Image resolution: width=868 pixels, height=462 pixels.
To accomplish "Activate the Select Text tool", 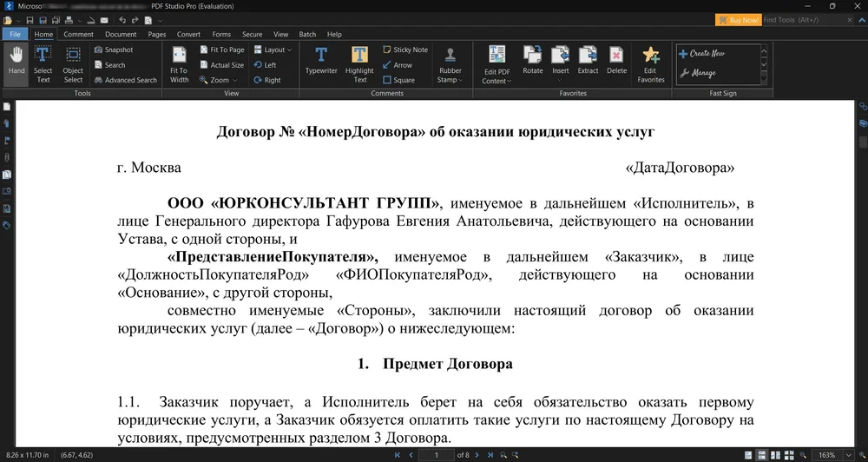I will click(x=43, y=63).
